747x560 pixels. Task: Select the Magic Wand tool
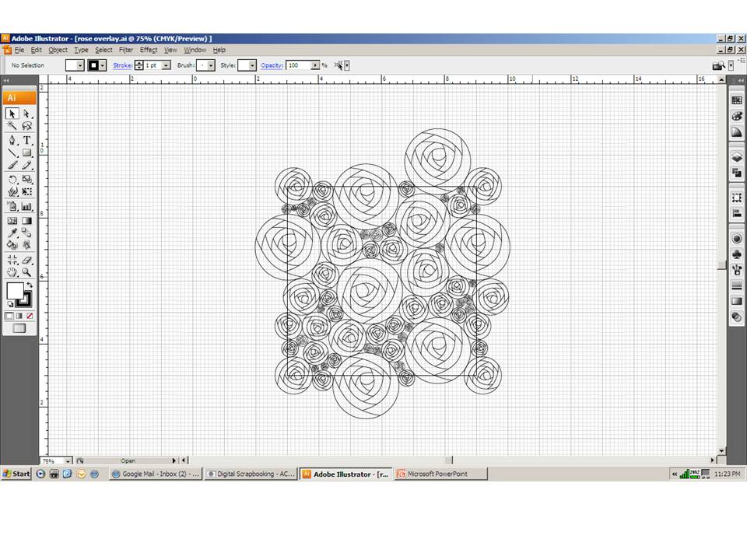[11, 126]
